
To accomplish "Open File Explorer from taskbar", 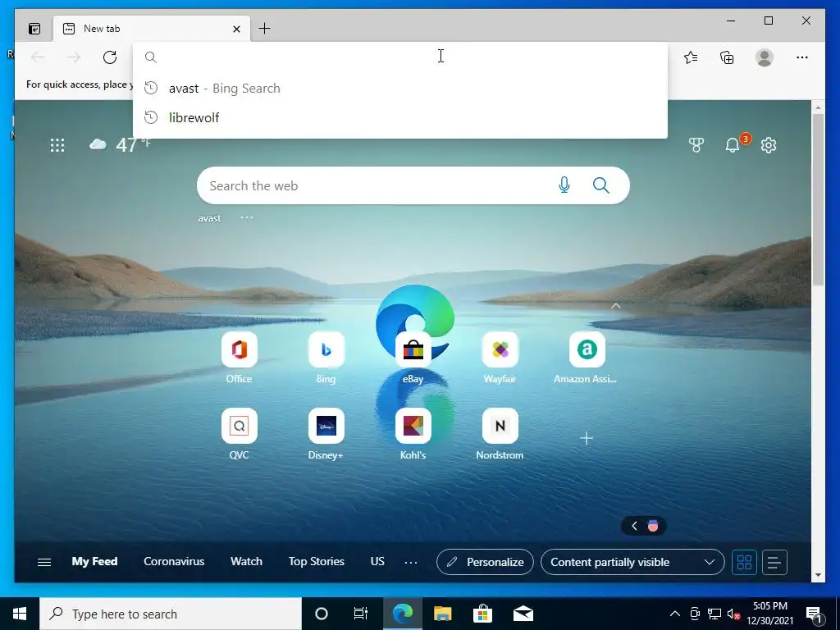I will tap(442, 614).
